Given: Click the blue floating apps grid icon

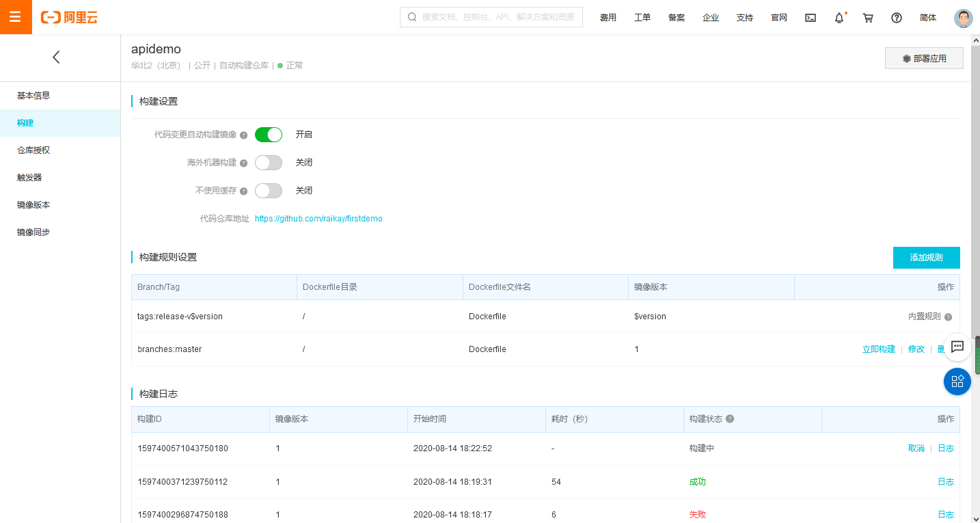Looking at the screenshot, I should (957, 381).
